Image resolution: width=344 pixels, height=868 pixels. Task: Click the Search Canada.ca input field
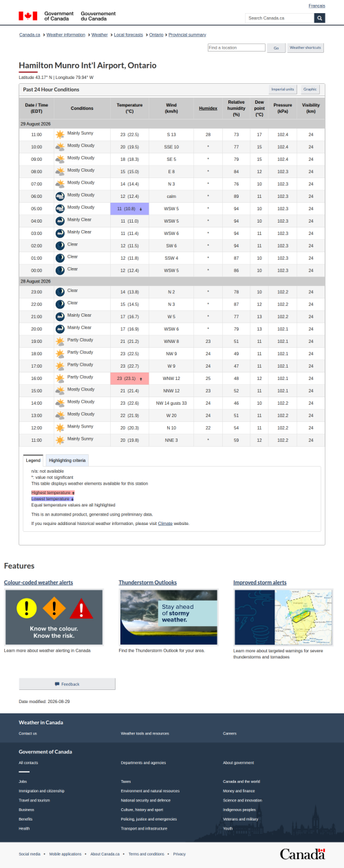pyautogui.click(x=279, y=18)
